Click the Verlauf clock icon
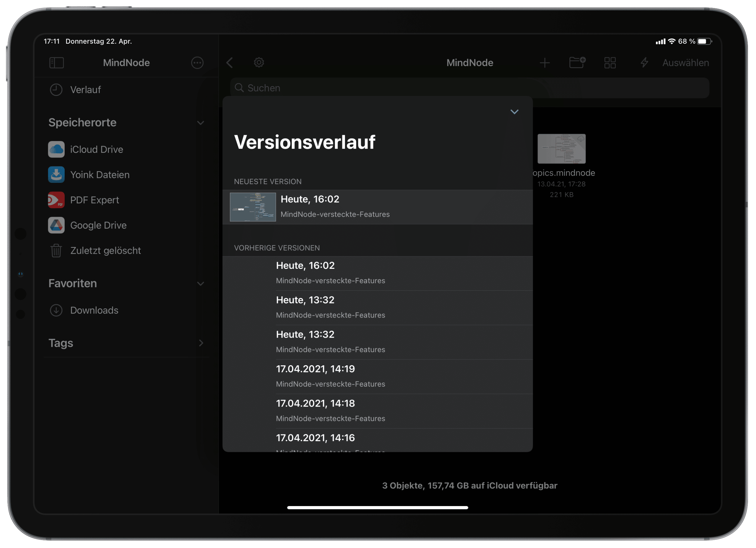Viewport: 756px width, 548px height. pos(56,90)
